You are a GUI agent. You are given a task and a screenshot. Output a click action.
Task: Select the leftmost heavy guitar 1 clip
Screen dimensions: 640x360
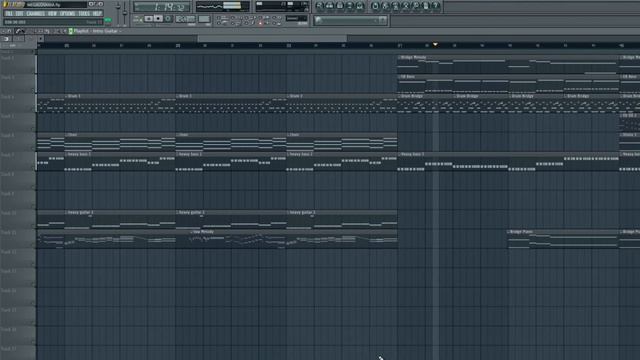120,220
